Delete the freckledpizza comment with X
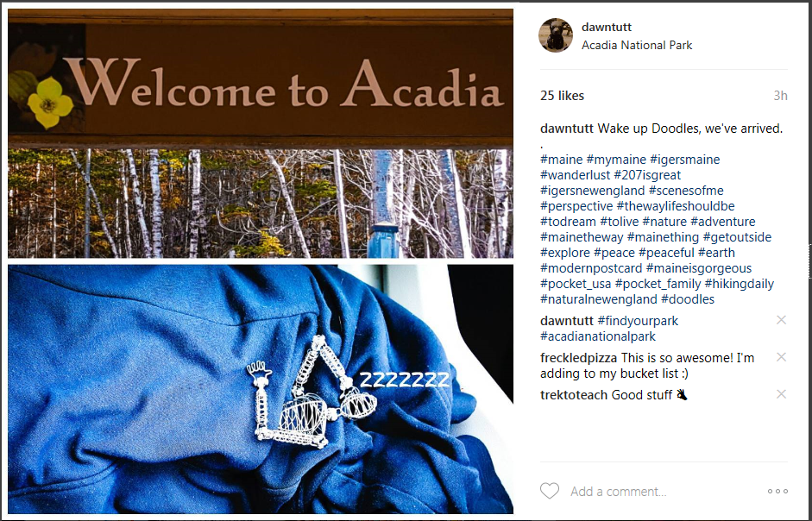 pos(782,357)
